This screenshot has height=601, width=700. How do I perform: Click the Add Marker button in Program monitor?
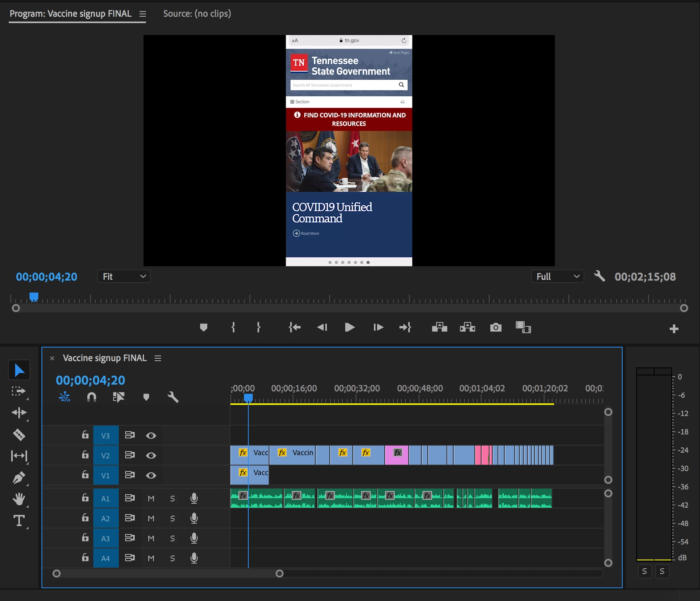point(204,327)
